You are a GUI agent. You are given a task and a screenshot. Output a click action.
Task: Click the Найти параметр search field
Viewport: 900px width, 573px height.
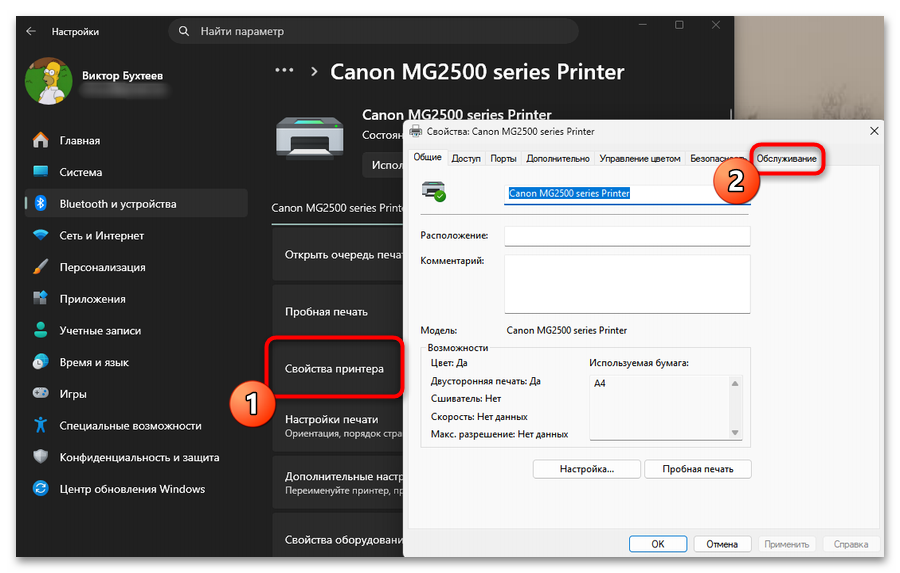pyautogui.click(x=373, y=31)
